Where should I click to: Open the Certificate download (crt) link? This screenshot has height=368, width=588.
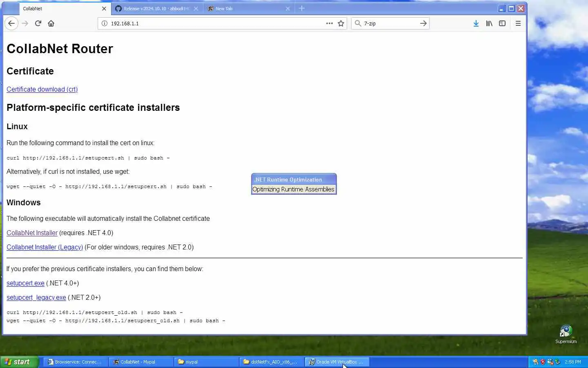click(x=42, y=89)
